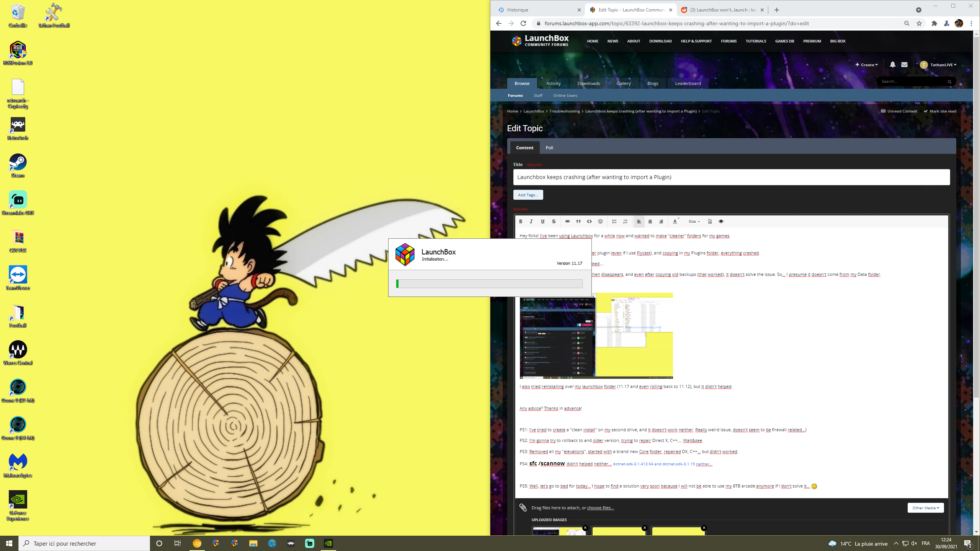Select the Content tab
The width and height of the screenshot is (980, 551).
(524, 148)
